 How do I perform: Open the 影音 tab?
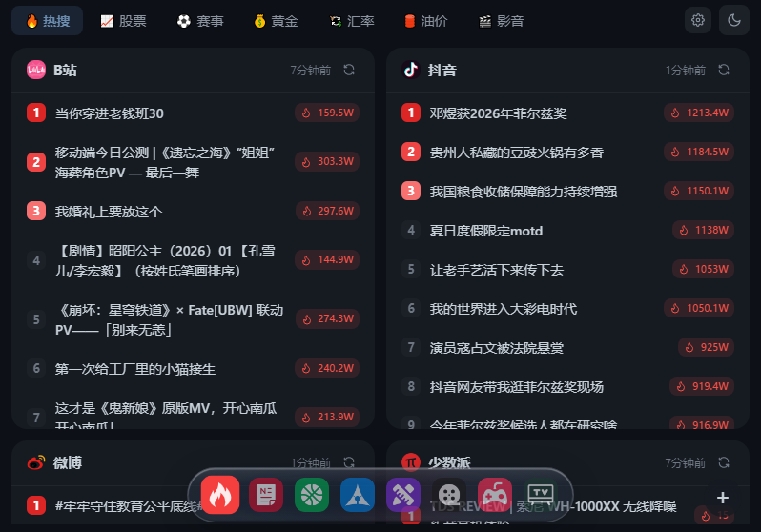(502, 21)
